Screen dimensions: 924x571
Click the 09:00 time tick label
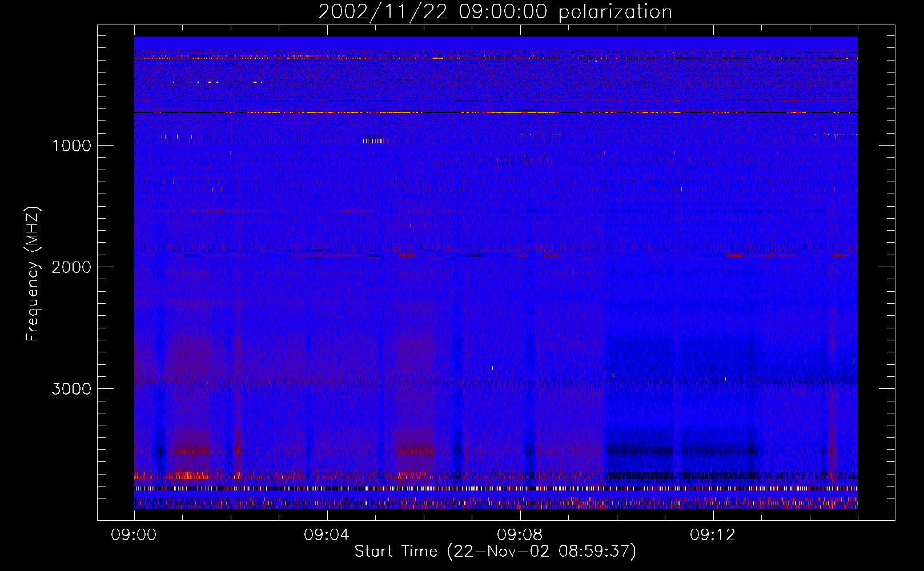[134, 535]
